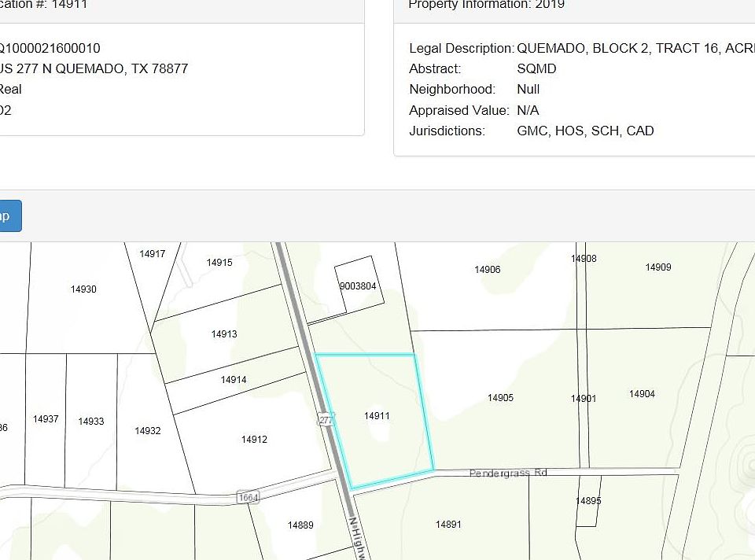This screenshot has height=560, width=755.
Task: Select parcel 14906 on the map
Action: click(488, 269)
